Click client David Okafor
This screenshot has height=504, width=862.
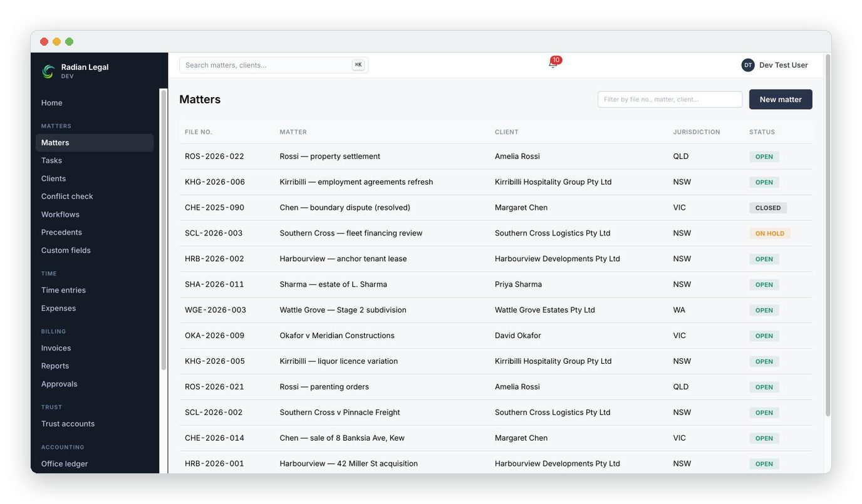pos(518,336)
